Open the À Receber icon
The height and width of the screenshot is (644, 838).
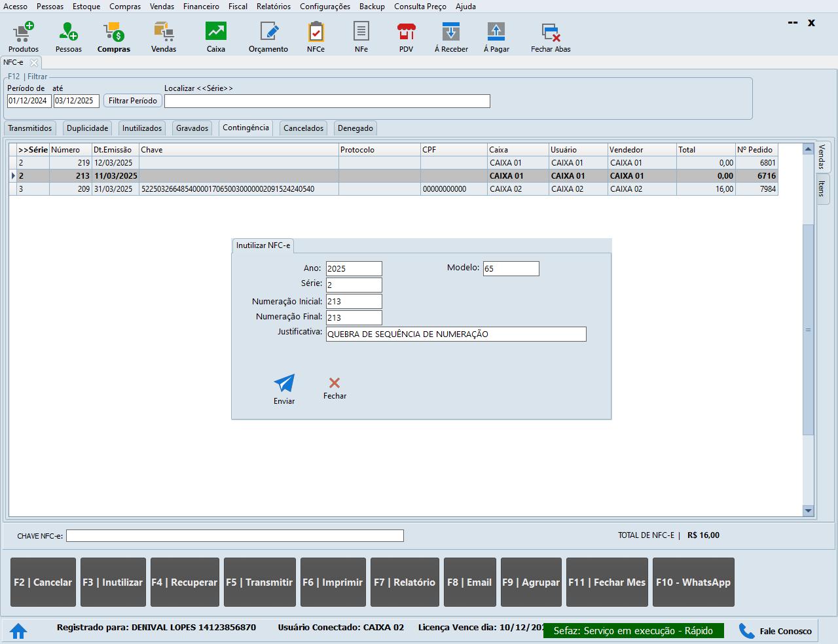click(451, 37)
